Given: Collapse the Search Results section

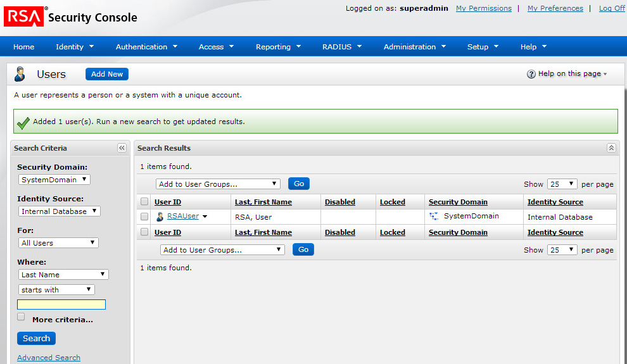Looking at the screenshot, I should 611,148.
